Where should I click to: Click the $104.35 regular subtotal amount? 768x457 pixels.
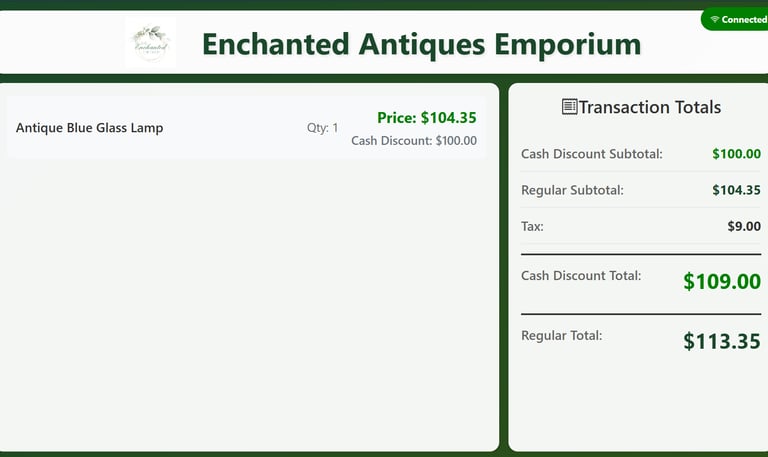pyautogui.click(x=736, y=190)
